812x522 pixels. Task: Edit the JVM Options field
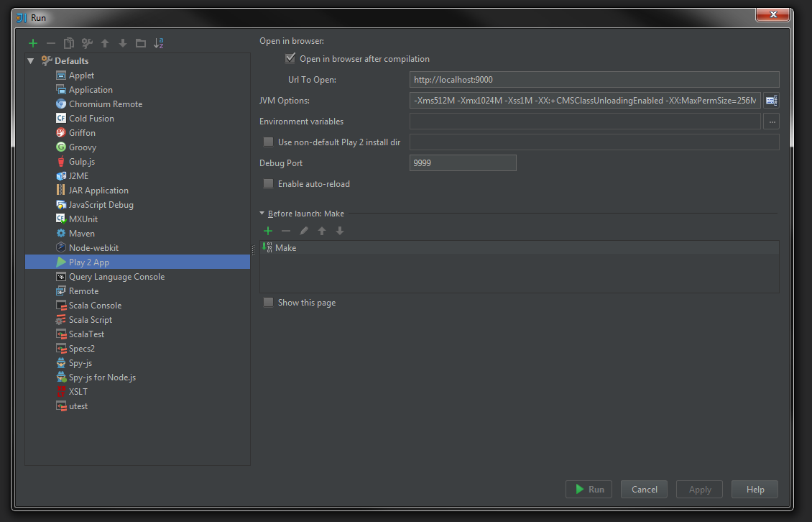[585, 101]
